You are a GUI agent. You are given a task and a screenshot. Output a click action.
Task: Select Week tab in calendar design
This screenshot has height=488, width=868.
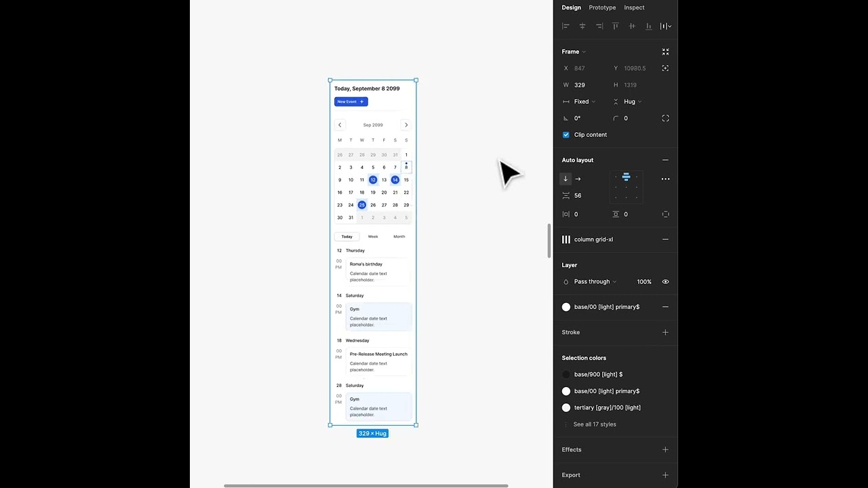pyautogui.click(x=373, y=237)
